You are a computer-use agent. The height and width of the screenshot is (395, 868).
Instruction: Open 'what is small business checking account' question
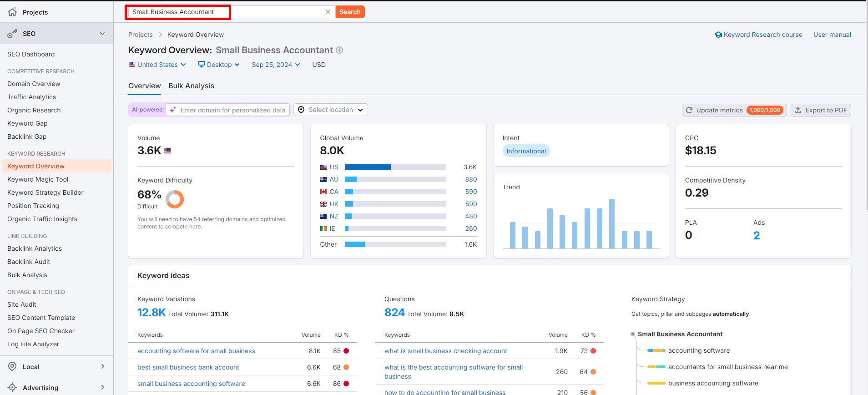click(x=445, y=351)
